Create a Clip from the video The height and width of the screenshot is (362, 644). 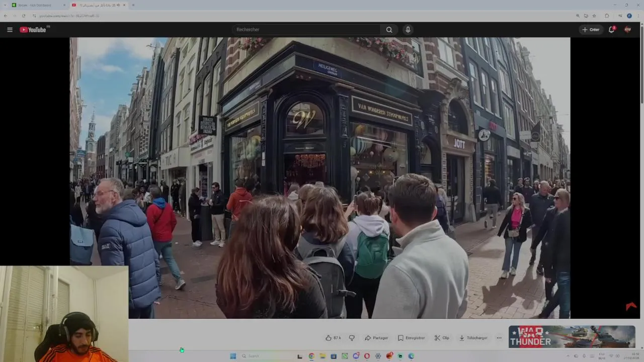click(x=442, y=338)
